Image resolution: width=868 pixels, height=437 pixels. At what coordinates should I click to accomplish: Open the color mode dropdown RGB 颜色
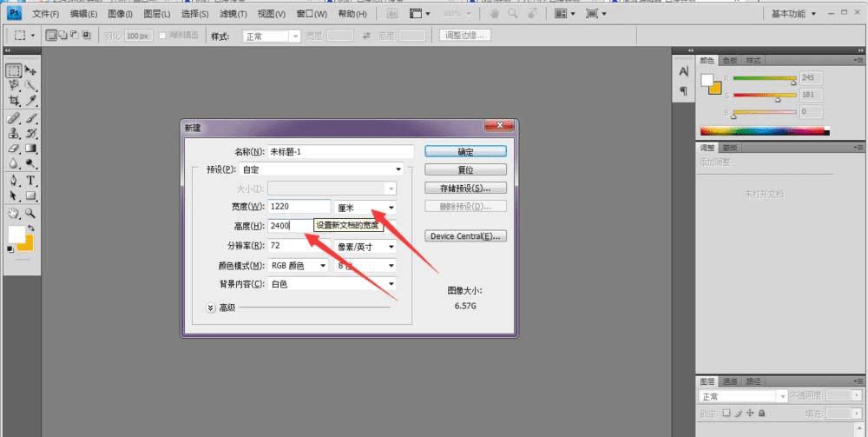click(298, 266)
